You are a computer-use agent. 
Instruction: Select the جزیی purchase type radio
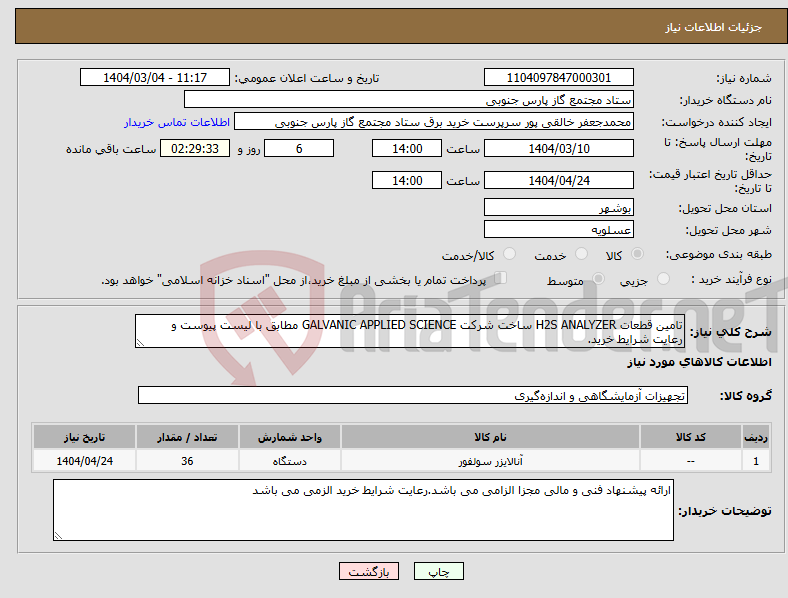tap(663, 278)
